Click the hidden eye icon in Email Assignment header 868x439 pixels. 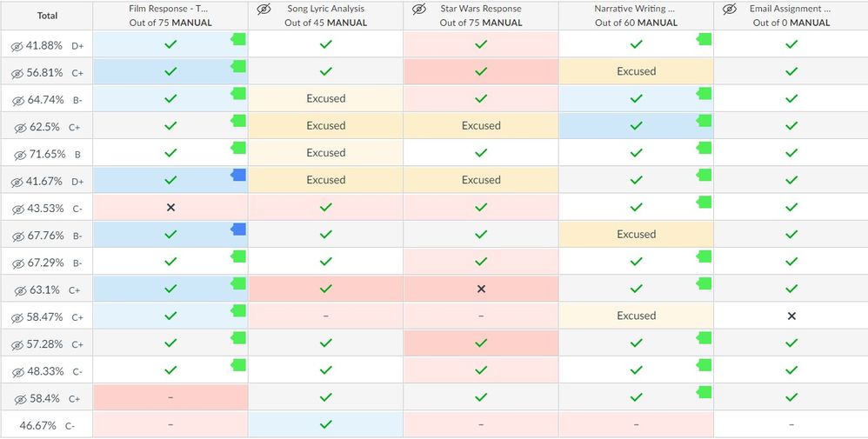point(730,9)
